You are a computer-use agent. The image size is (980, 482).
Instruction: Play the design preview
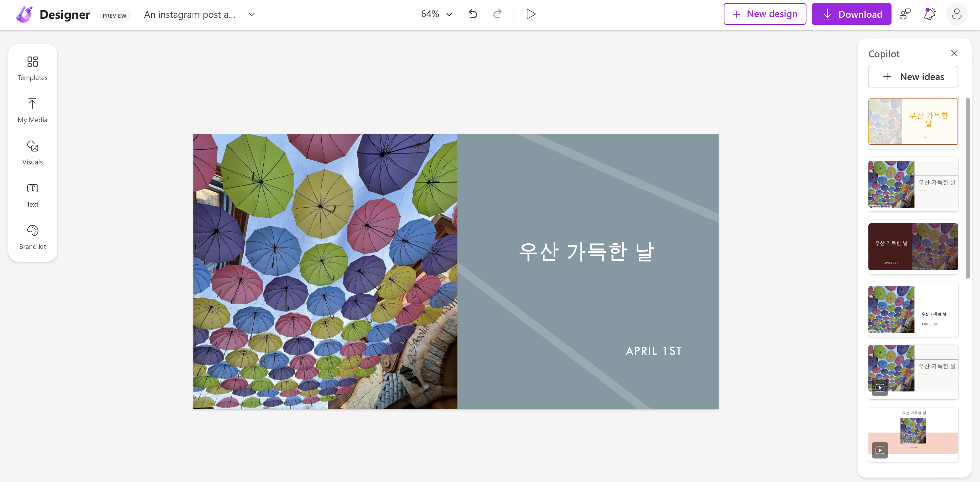click(531, 14)
